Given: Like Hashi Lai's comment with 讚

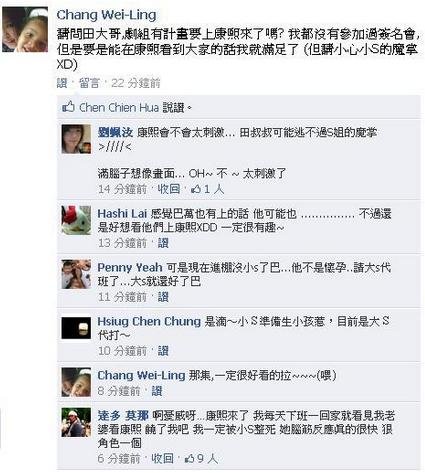Looking at the screenshot, I should tap(163, 243).
